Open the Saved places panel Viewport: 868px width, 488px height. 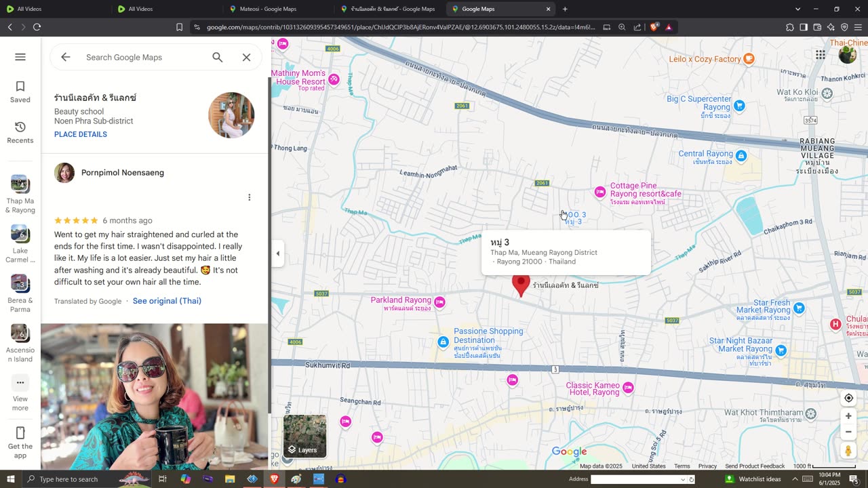point(20,92)
